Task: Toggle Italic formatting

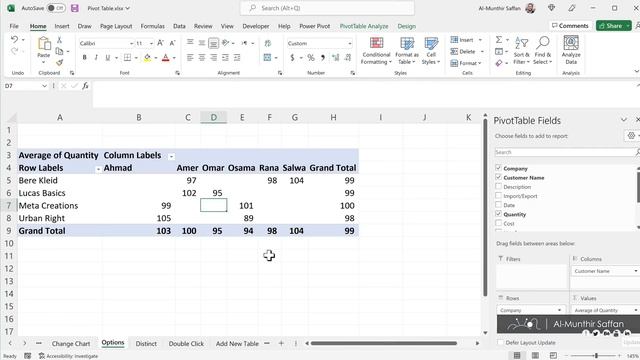Action: pos(96,58)
